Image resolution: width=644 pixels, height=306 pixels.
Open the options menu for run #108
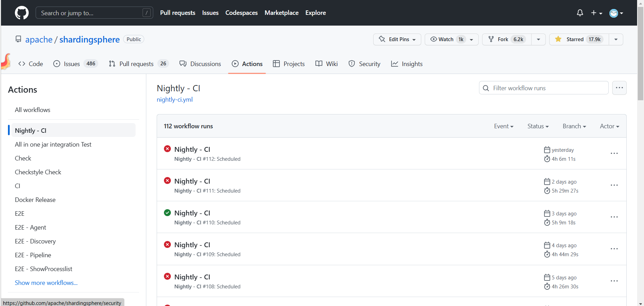coord(614,281)
